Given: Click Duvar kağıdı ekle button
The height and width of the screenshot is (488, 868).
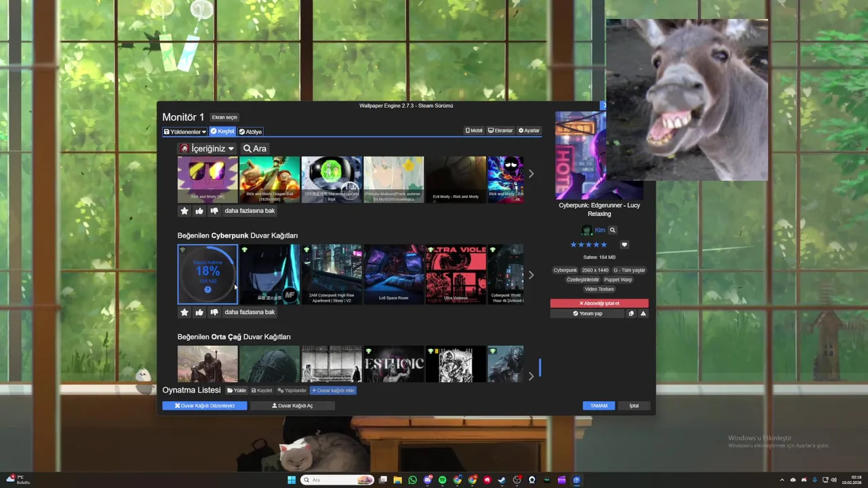Looking at the screenshot, I should click(333, 390).
